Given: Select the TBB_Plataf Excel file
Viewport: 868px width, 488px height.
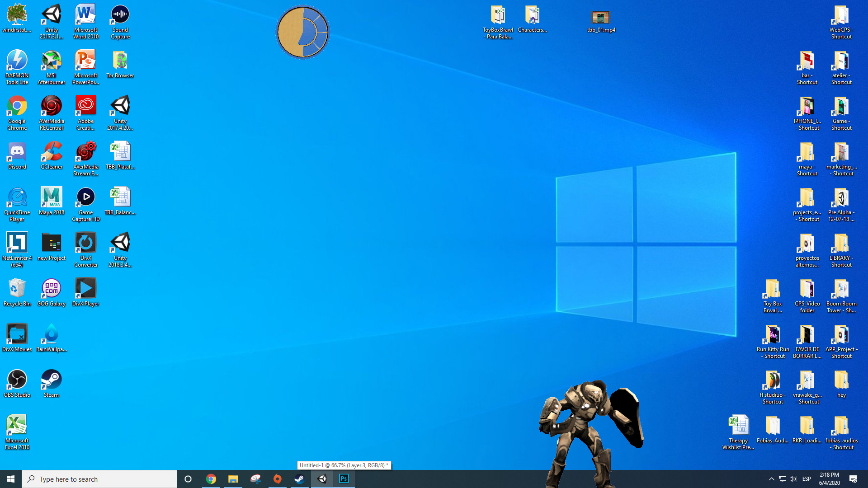Looking at the screenshot, I should click(120, 155).
